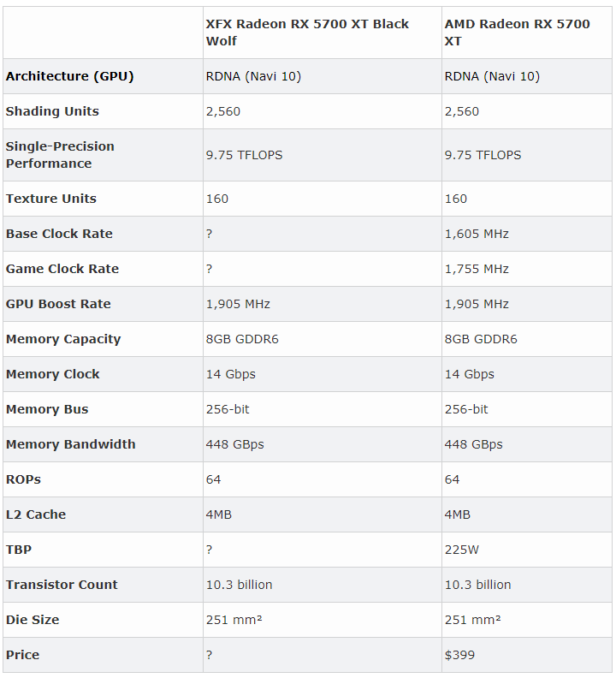Select the Memory Clock row label

click(x=53, y=374)
